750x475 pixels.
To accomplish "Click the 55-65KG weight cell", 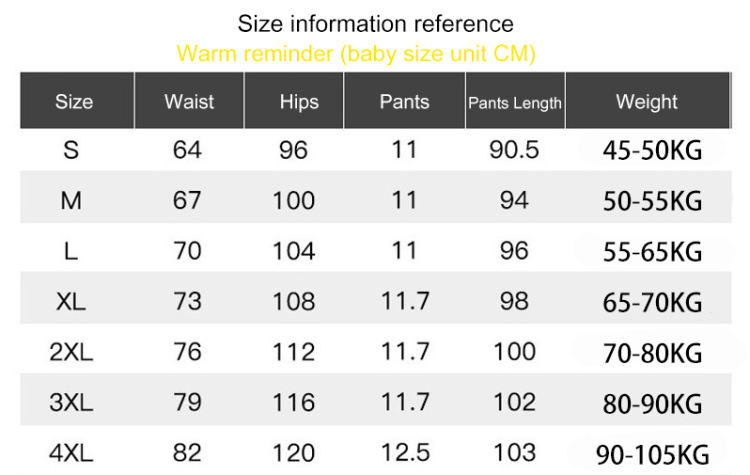I will point(653,251).
